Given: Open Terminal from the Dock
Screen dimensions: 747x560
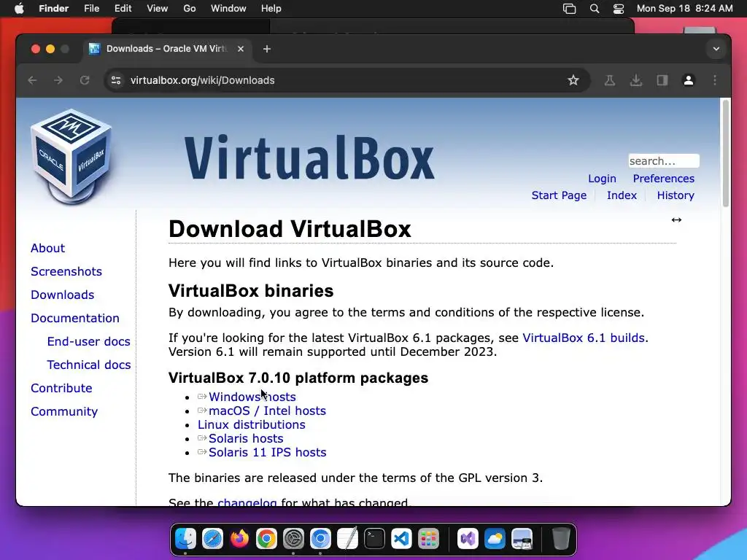Looking at the screenshot, I should click(x=374, y=539).
